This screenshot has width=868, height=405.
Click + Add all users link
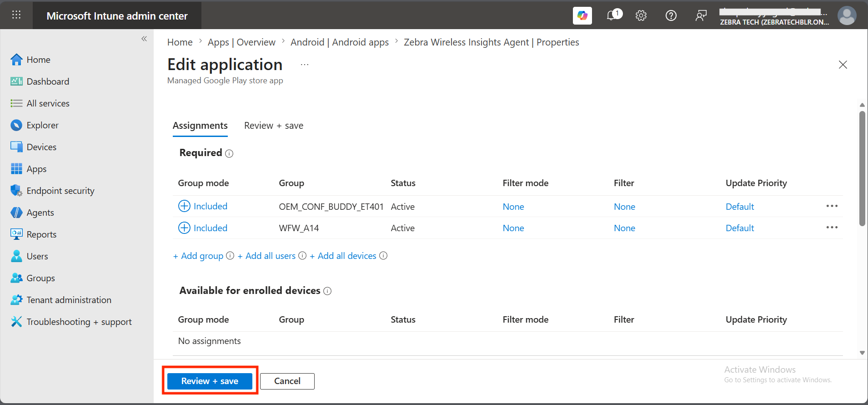pos(266,256)
